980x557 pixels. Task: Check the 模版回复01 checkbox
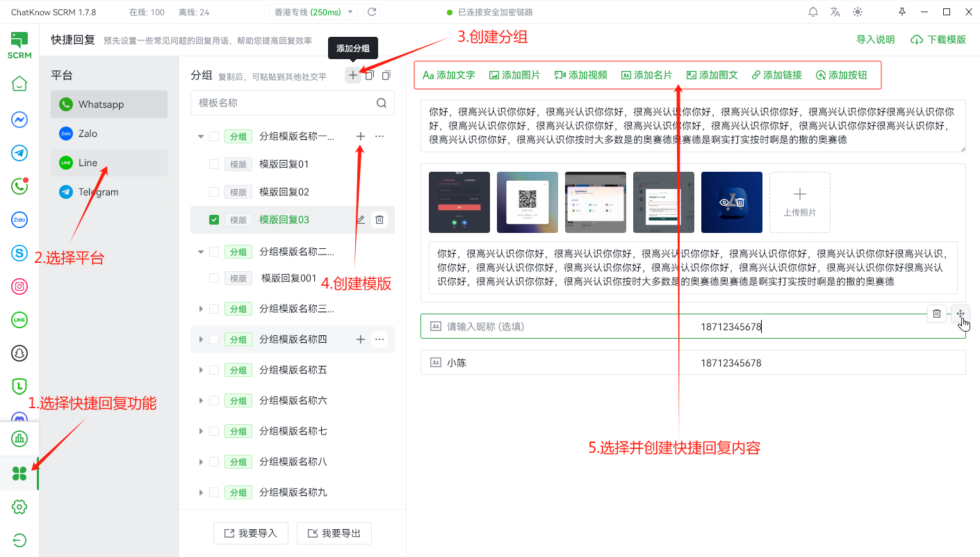[214, 164]
